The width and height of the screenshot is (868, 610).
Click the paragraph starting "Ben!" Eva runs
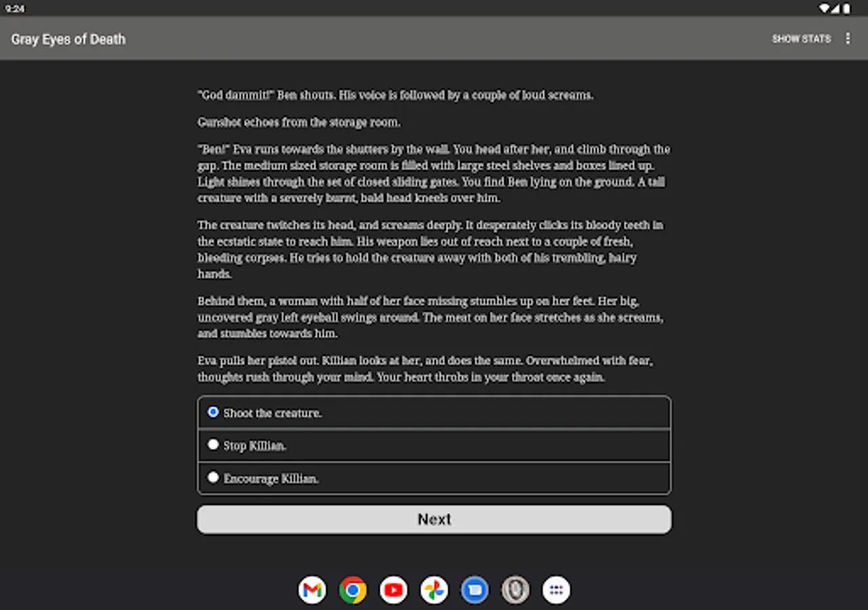434,174
